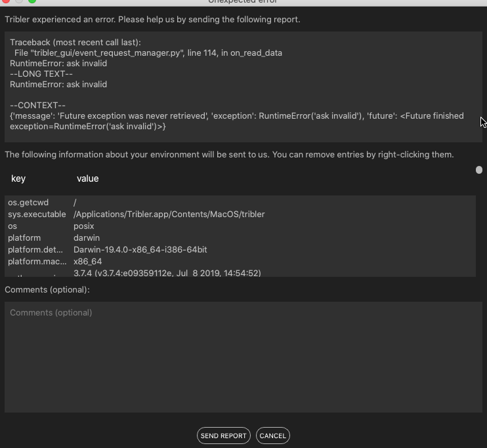Click the '/' value of os.getcwd
Viewport: 487px width, 448px height.
click(x=75, y=203)
